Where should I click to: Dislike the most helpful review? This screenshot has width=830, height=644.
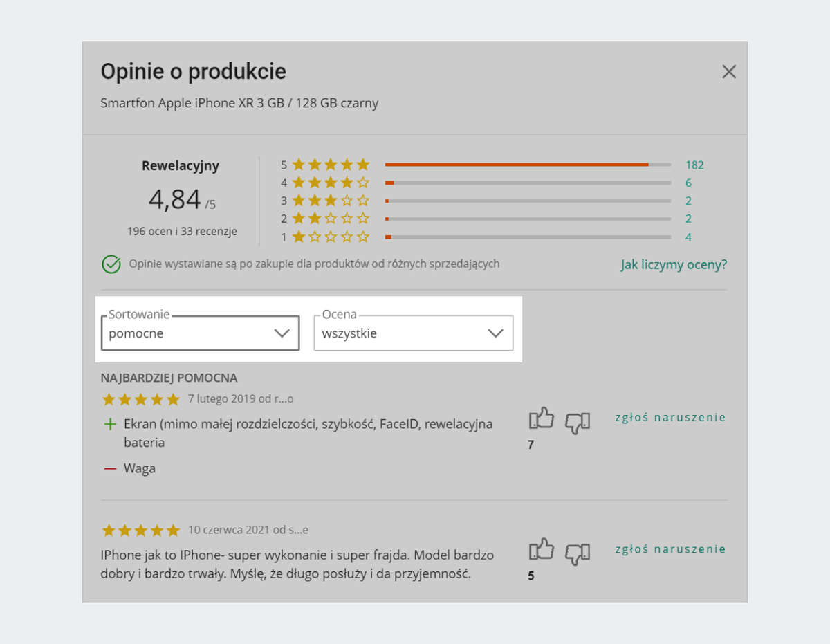tap(578, 421)
